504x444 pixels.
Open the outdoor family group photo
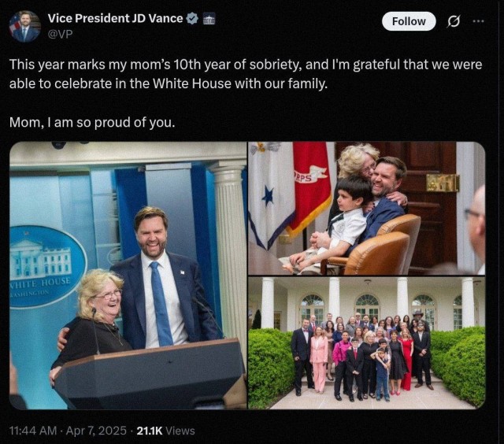[366, 342]
